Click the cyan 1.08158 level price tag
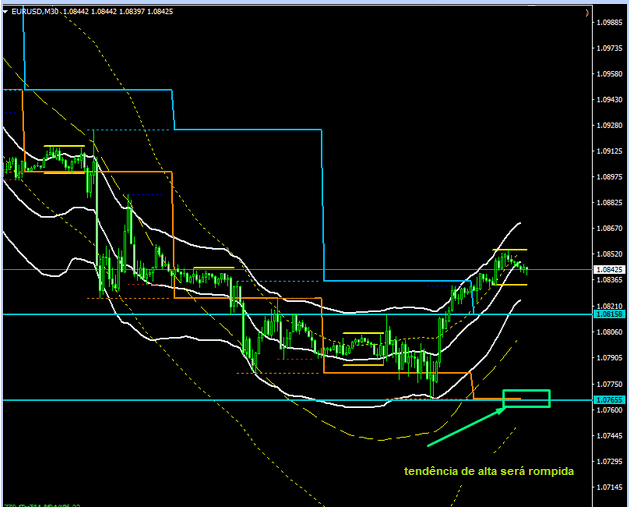The height and width of the screenshot is (507, 629). 608,314
